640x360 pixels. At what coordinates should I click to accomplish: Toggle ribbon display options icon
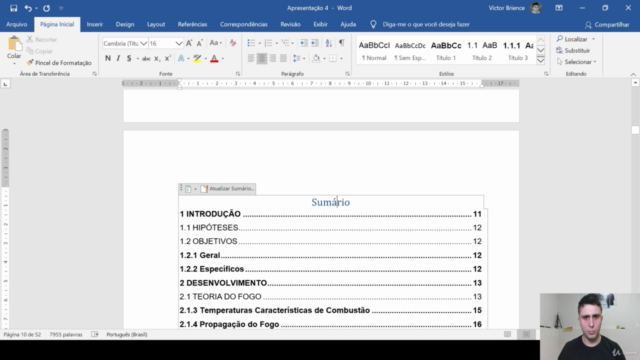[x=559, y=8]
